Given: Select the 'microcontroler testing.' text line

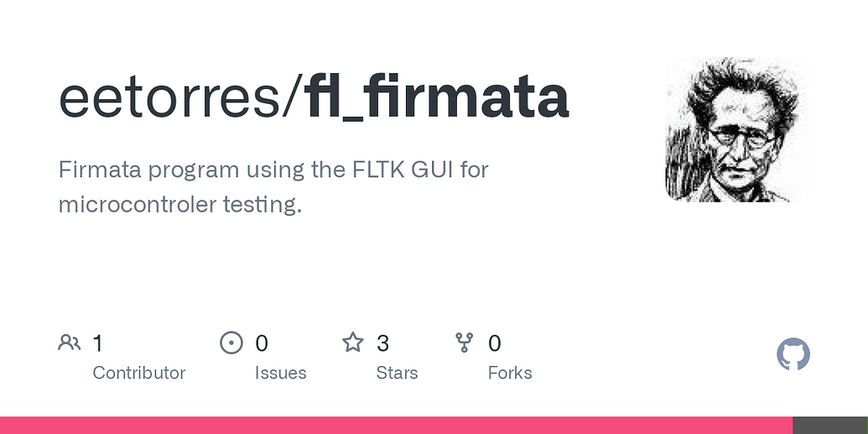Looking at the screenshot, I should click(x=179, y=204).
